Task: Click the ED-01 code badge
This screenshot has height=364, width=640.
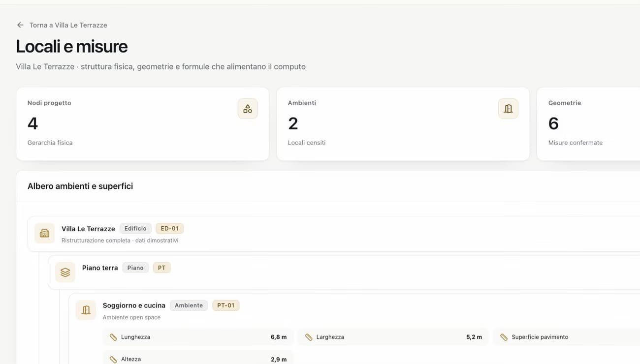Action: [170, 229]
